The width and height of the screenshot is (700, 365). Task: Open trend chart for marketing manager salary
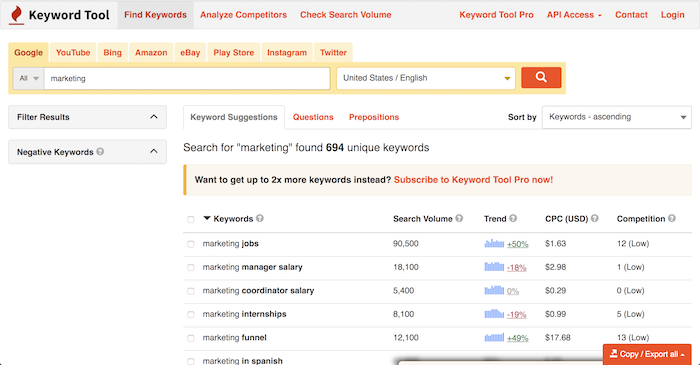point(494,267)
